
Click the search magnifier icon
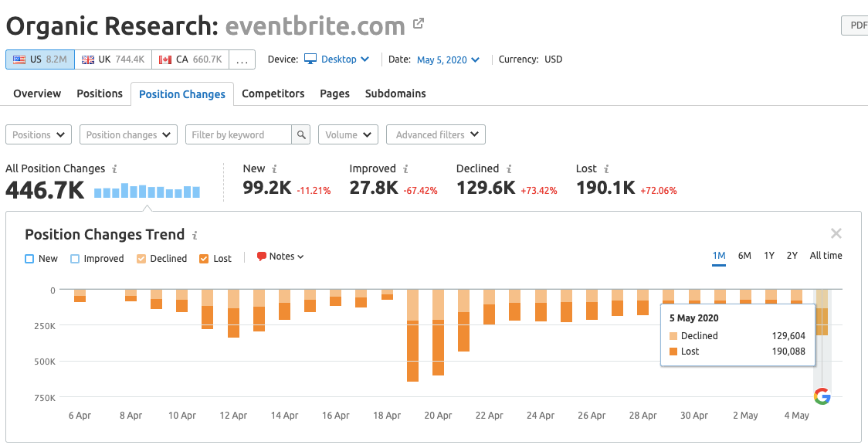(x=302, y=134)
